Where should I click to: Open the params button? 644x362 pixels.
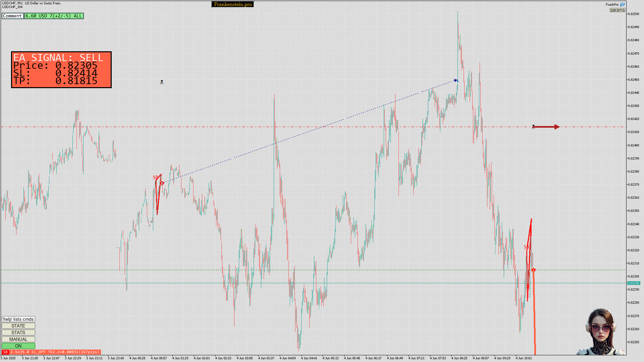click(617, 10)
